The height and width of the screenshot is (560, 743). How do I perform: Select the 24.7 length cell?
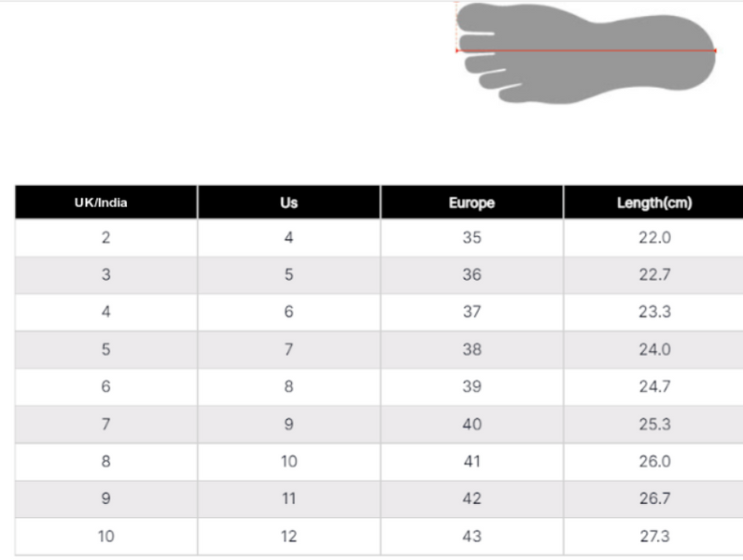tap(654, 387)
